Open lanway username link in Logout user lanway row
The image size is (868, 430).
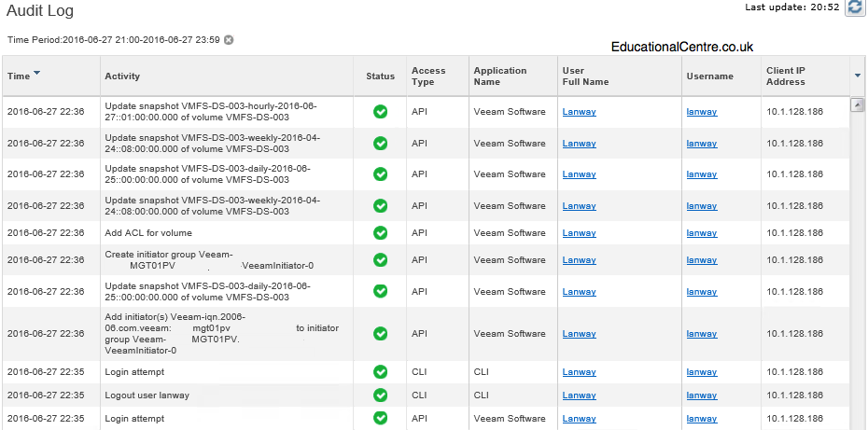[701, 395]
